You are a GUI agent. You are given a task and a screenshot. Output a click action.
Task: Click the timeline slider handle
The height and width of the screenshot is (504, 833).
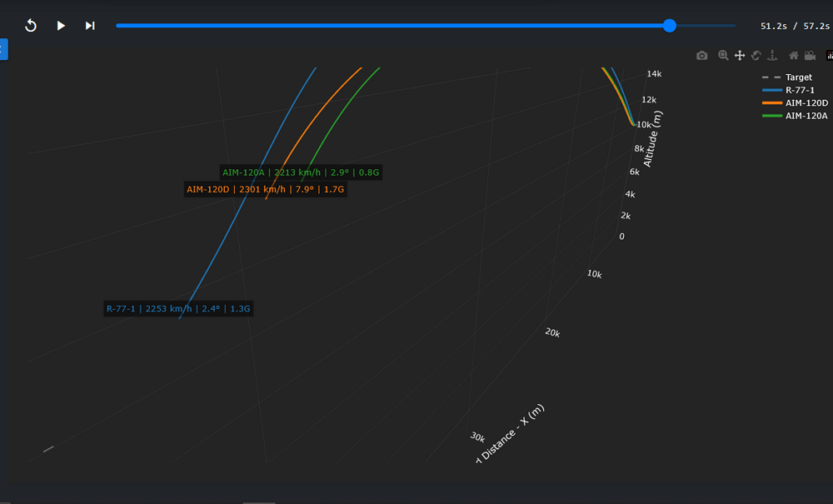point(670,26)
